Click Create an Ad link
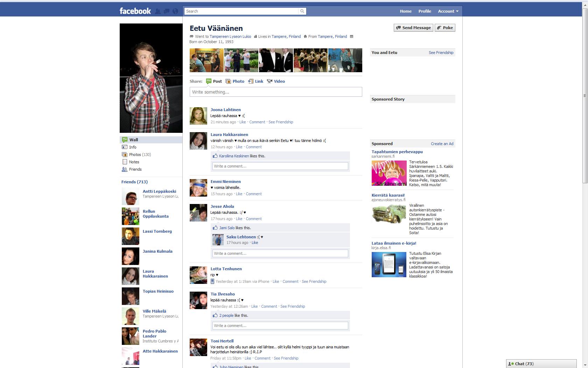588x368 pixels. click(442, 144)
